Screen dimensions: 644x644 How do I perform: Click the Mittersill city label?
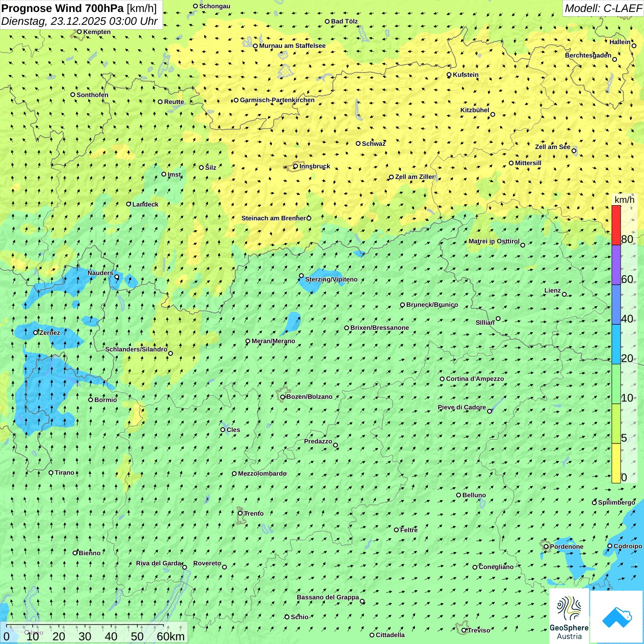coord(528,163)
